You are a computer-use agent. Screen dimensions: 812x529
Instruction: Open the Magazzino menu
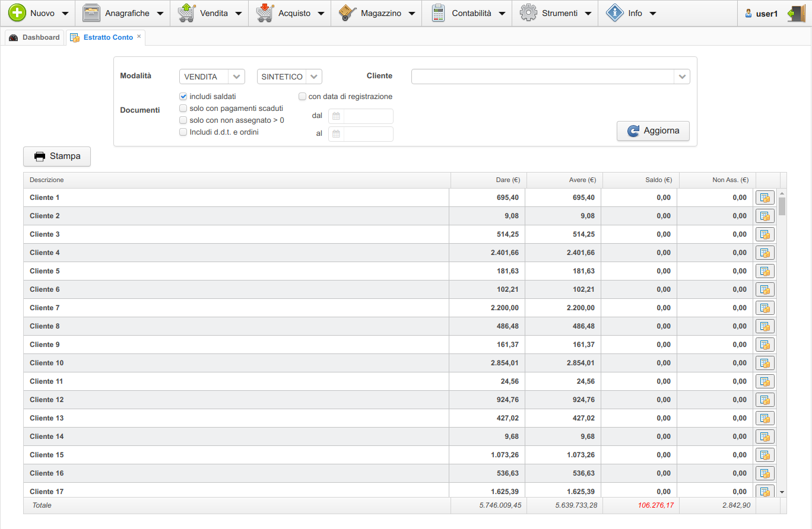pyautogui.click(x=377, y=13)
